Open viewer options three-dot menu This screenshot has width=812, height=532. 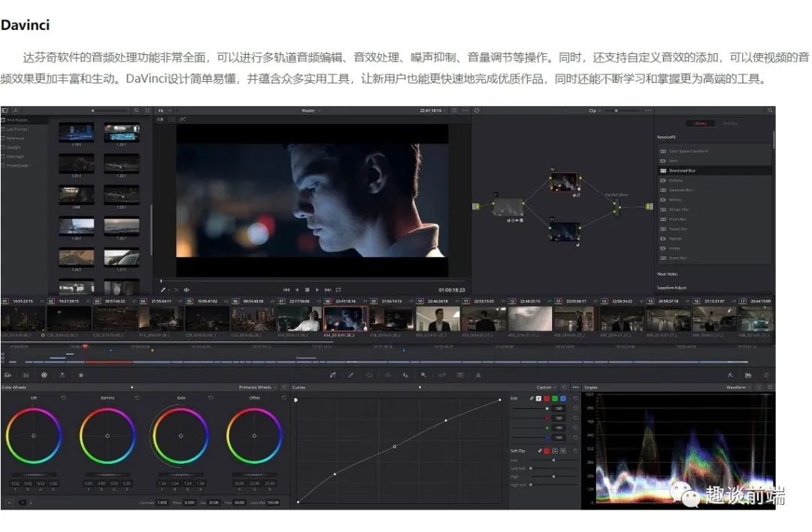click(x=465, y=110)
